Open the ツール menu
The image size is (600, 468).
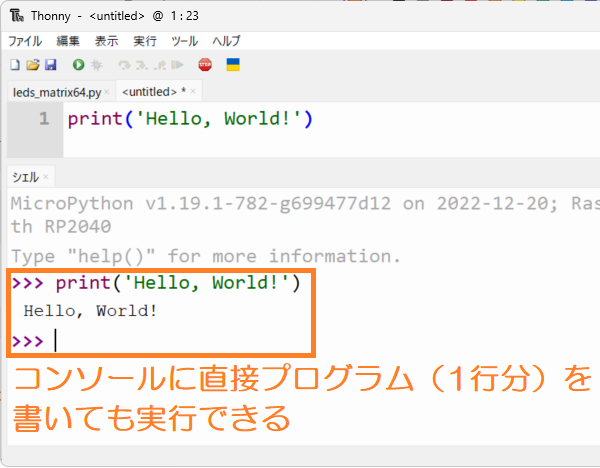click(184, 41)
